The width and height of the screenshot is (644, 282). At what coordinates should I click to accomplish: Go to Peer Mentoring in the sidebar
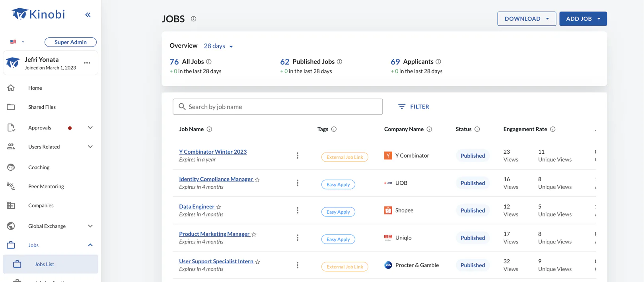(46, 186)
